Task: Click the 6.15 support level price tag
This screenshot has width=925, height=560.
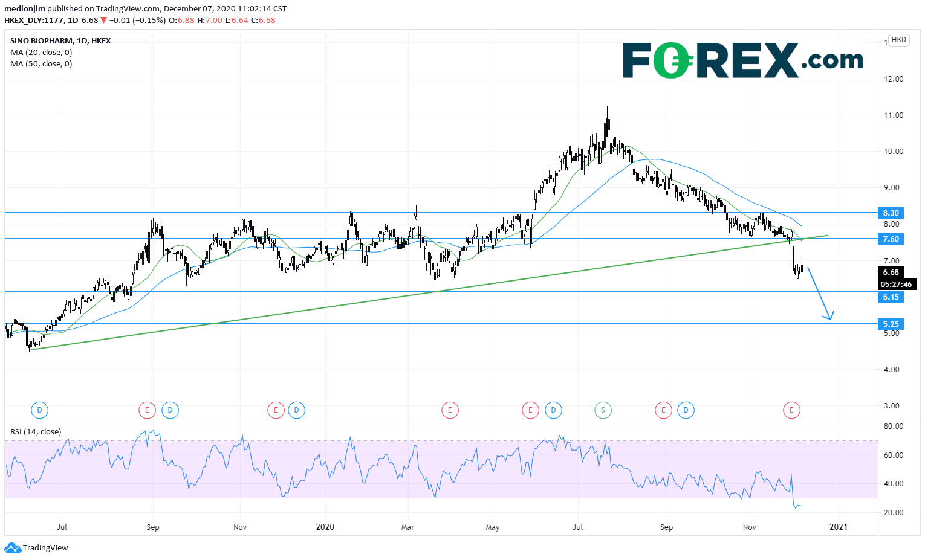Action: (891, 297)
